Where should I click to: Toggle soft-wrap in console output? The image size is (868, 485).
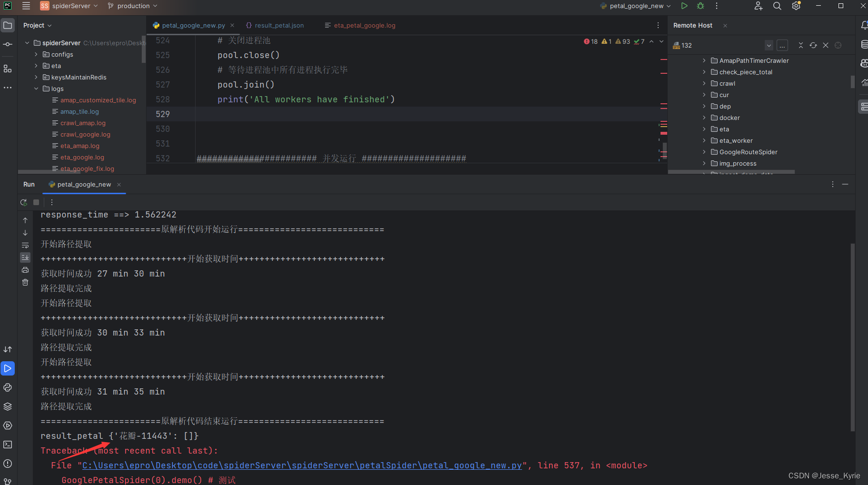[x=25, y=245]
